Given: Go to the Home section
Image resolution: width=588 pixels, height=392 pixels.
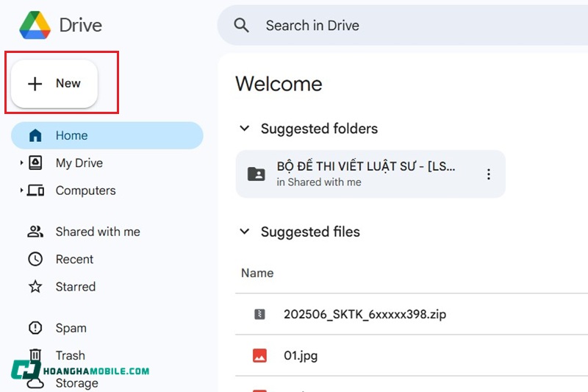Looking at the screenshot, I should (71, 135).
